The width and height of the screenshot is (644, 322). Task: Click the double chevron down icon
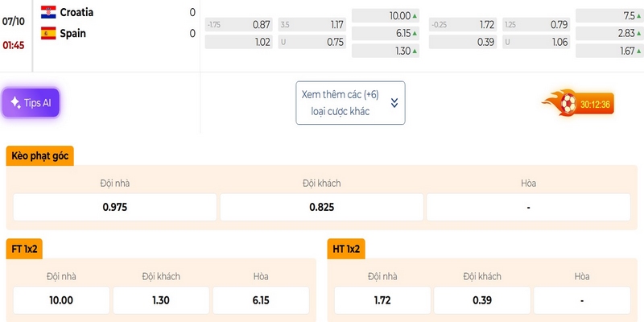(x=394, y=103)
